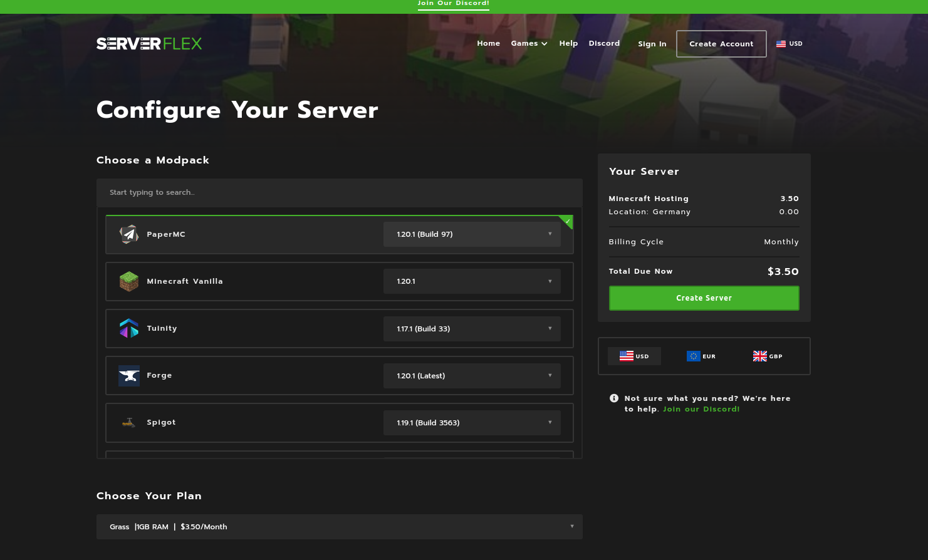
Task: Go to Home in navigation
Action: 488,43
